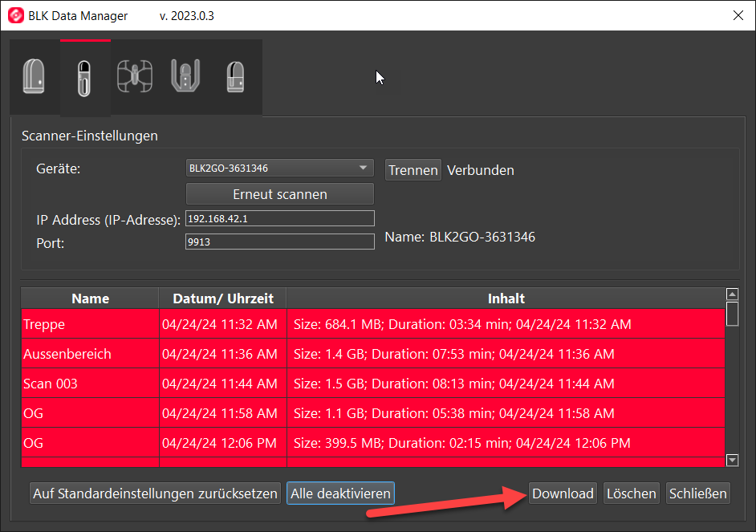Select the BLK360 scanner device tab
756x532 pixels.
point(35,77)
